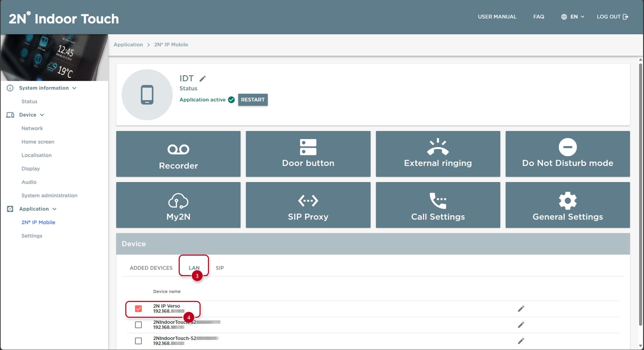
Task: Click the Device section icon in sidebar
Action: pyautogui.click(x=10, y=115)
